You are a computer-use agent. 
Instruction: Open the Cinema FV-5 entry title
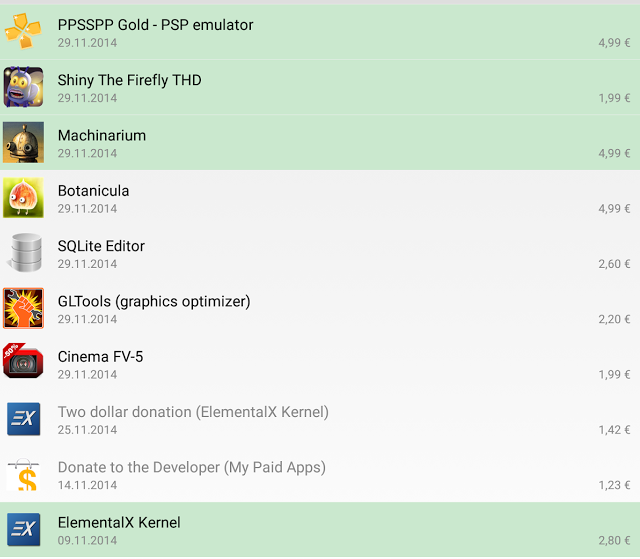[x=100, y=356]
